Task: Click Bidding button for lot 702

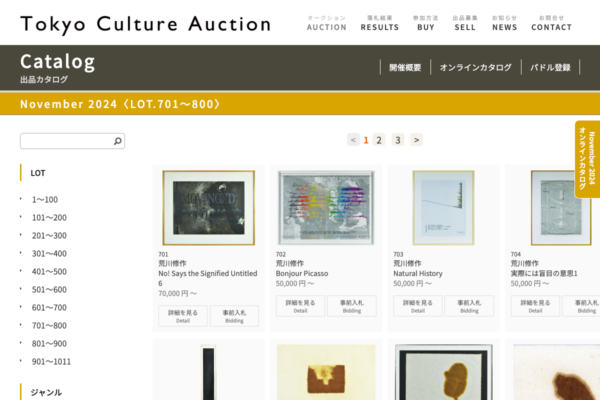Action: [352, 306]
